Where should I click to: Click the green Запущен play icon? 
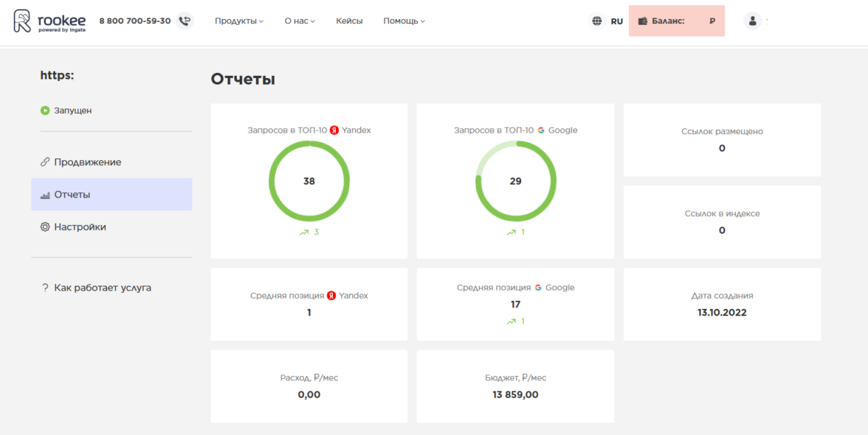[45, 111]
